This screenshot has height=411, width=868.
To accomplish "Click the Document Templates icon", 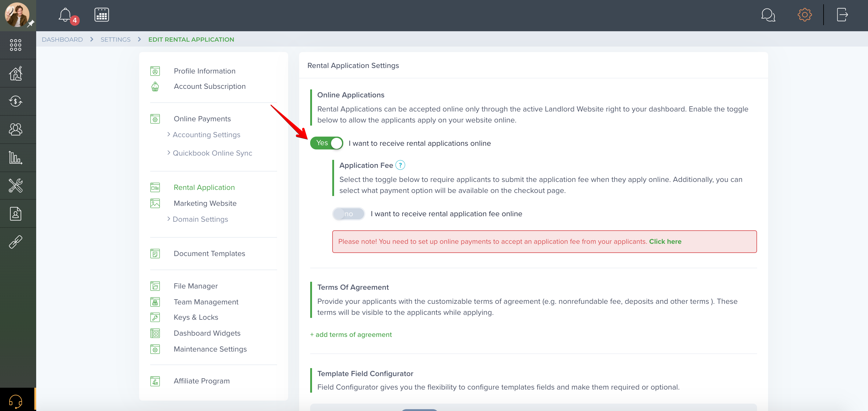I will [155, 254].
